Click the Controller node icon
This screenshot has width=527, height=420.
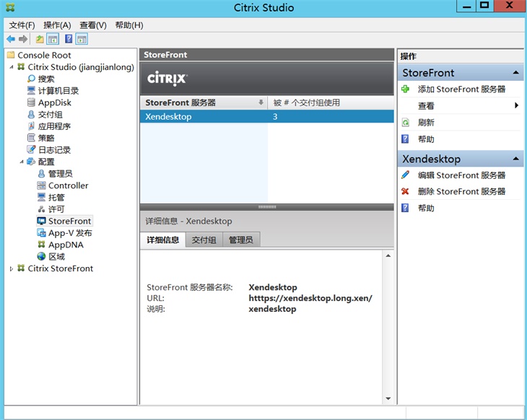click(x=41, y=185)
